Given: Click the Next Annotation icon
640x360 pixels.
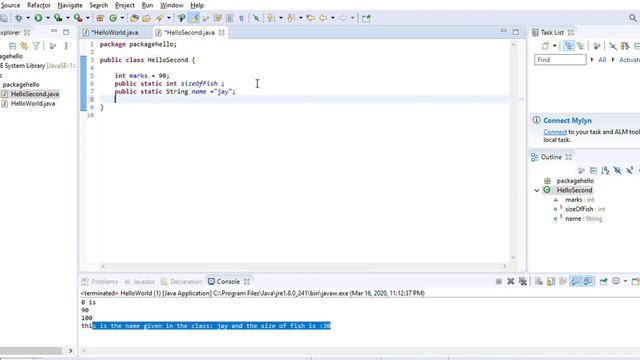Looking at the screenshot, I should [270, 18].
